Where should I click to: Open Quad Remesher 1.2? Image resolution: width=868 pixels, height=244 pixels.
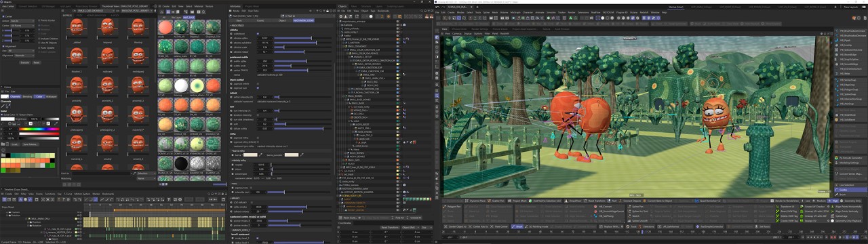point(708,201)
